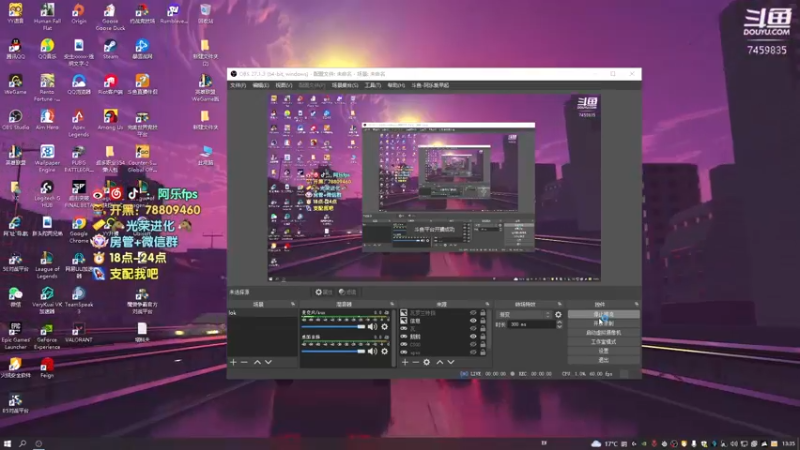
Task: Select the Wallpaper Engine desktop shortcut
Action: pyautogui.click(x=47, y=158)
